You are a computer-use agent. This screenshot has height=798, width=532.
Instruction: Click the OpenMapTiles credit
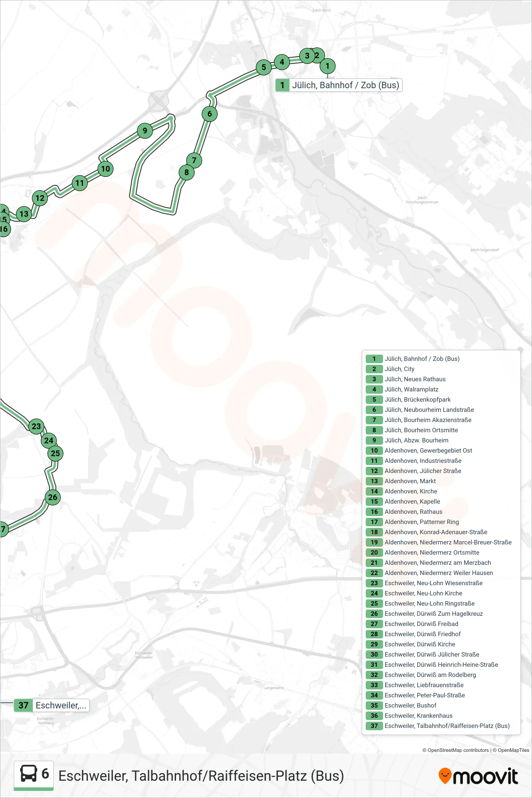click(511, 750)
